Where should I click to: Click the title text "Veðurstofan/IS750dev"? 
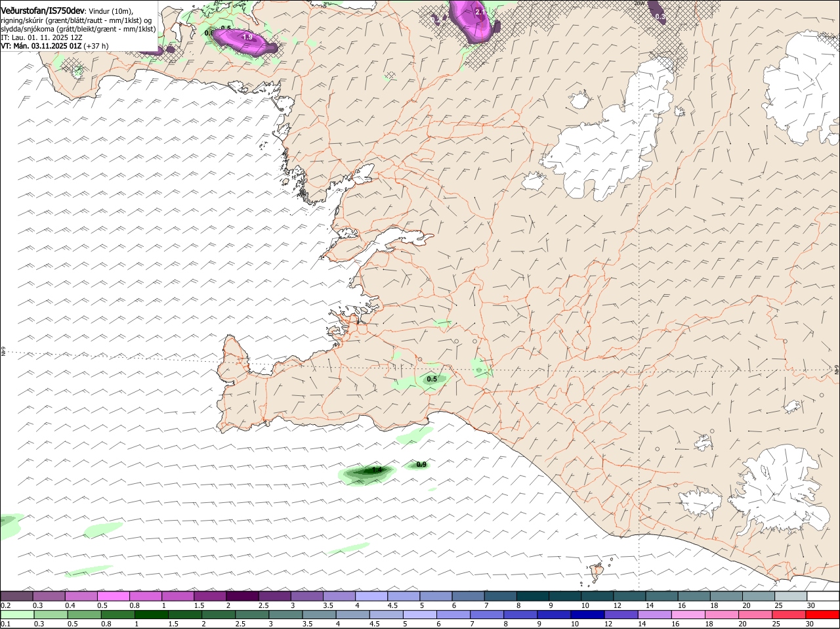point(43,11)
